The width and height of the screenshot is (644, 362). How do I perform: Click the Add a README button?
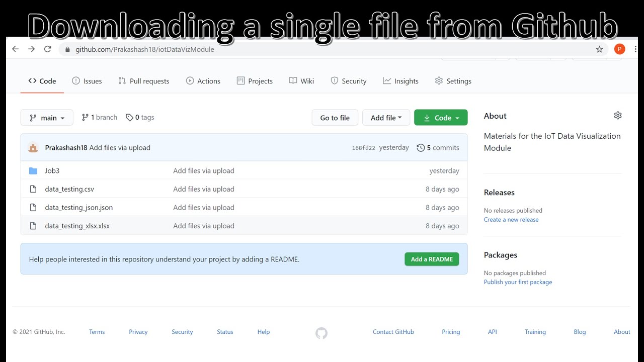[432, 259]
